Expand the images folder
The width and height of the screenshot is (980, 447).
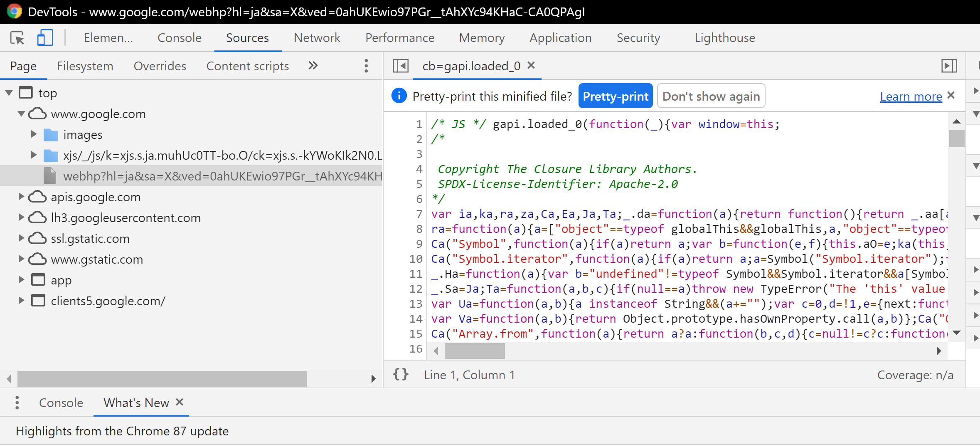[34, 134]
